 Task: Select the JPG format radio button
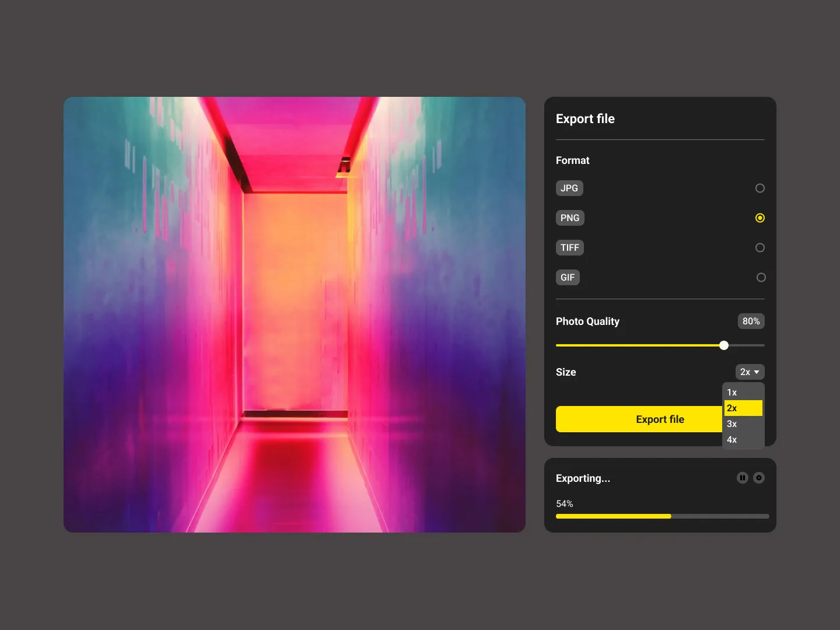coord(759,188)
